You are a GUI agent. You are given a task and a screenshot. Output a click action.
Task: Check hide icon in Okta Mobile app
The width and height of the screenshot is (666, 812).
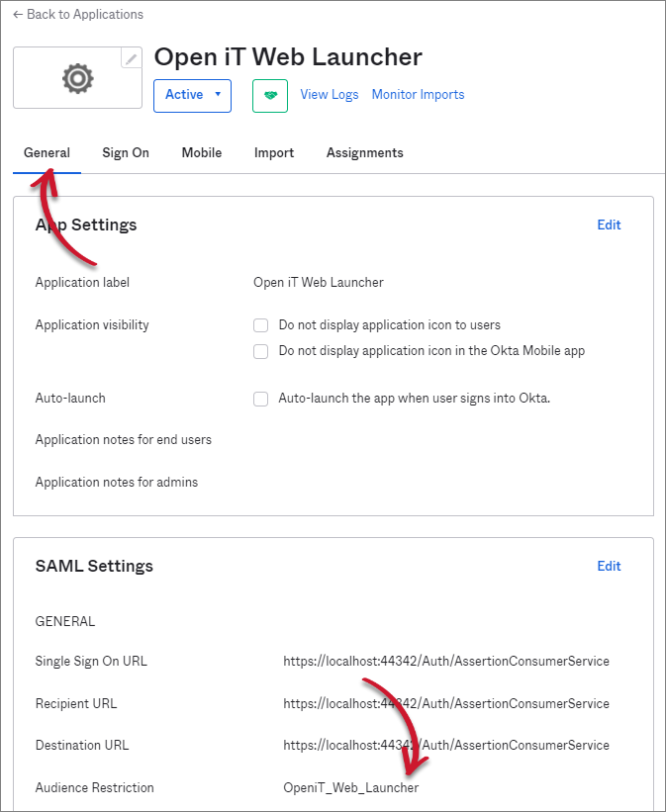261,351
